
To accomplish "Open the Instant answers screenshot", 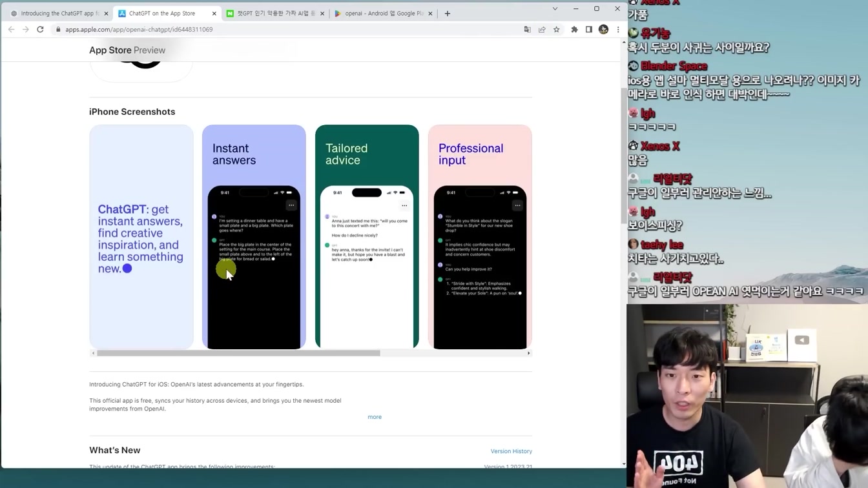I will (x=254, y=237).
